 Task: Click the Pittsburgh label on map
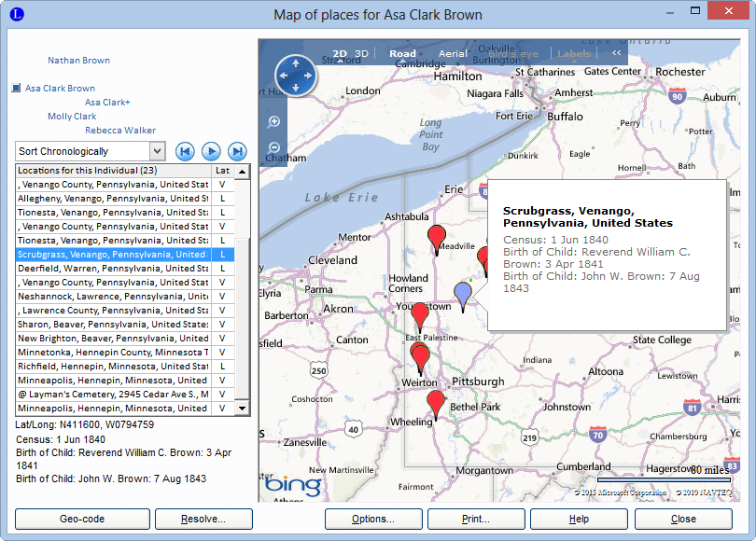pyautogui.click(x=478, y=381)
